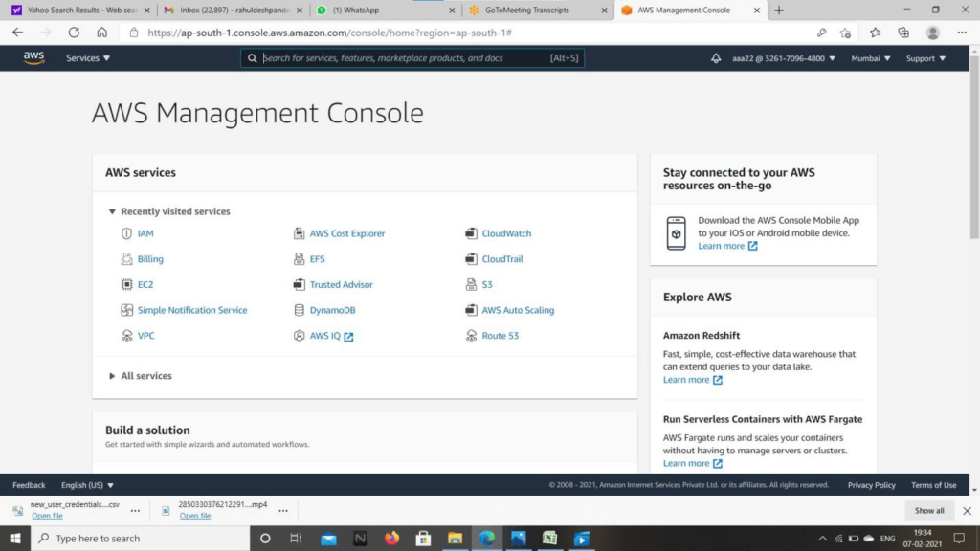The width and height of the screenshot is (980, 551).
Task: Open the notifications bell icon
Action: click(x=716, y=58)
